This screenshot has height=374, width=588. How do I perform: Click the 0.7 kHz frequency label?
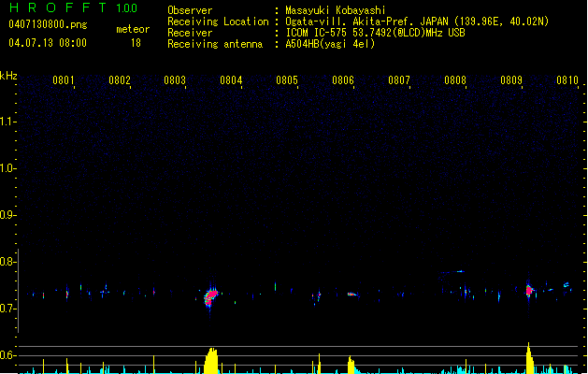[7, 309]
